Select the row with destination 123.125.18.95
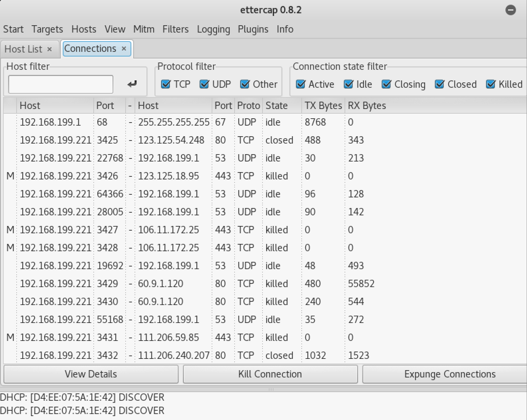 [x=265, y=176]
